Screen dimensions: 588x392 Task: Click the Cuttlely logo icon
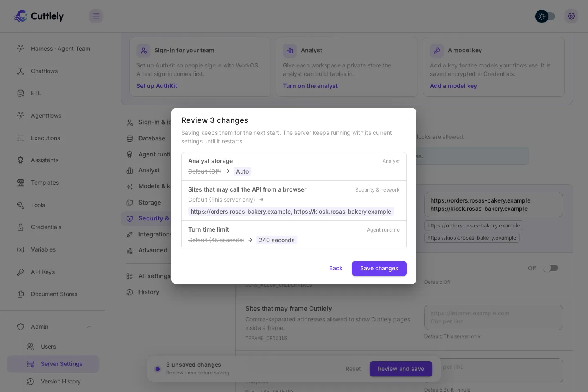(x=20, y=16)
